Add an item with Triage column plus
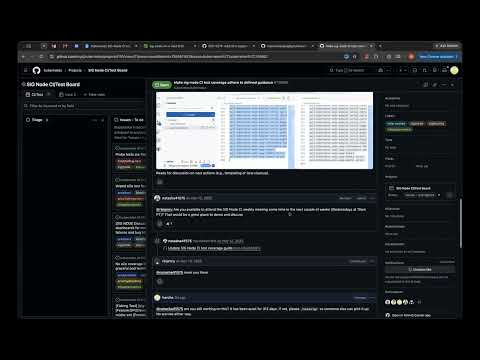 tap(102, 120)
